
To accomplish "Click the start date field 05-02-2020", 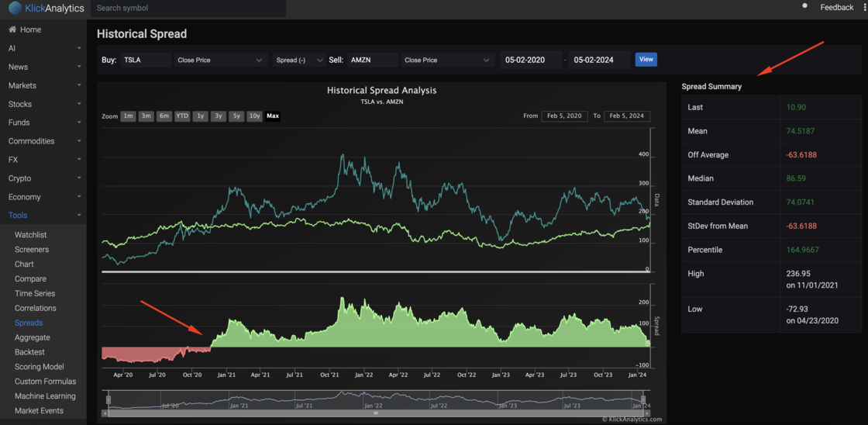I will [x=531, y=60].
